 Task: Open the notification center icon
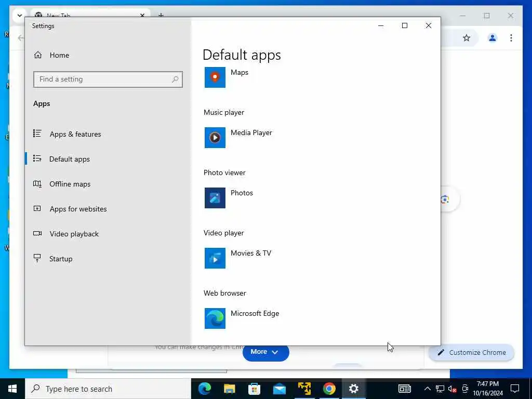click(x=515, y=389)
